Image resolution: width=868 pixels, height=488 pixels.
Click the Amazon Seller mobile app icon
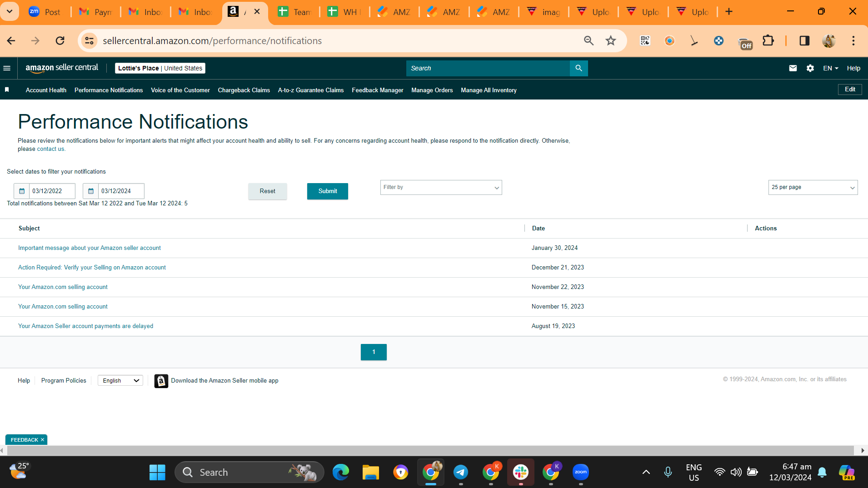(x=161, y=381)
